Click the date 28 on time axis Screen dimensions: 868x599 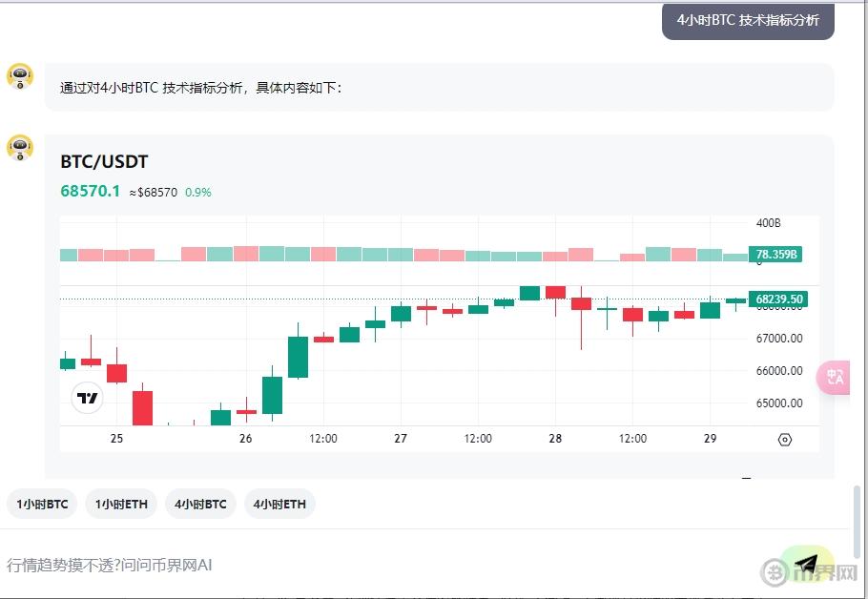555,439
